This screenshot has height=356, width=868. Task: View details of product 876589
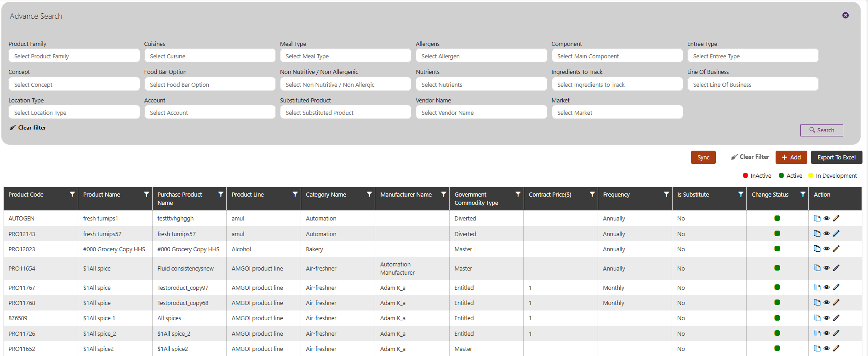(x=827, y=318)
